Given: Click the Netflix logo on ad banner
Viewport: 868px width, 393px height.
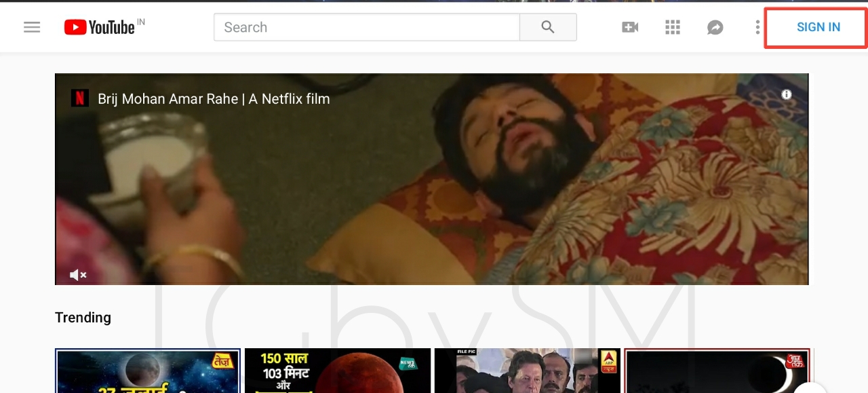Looking at the screenshot, I should [x=80, y=98].
